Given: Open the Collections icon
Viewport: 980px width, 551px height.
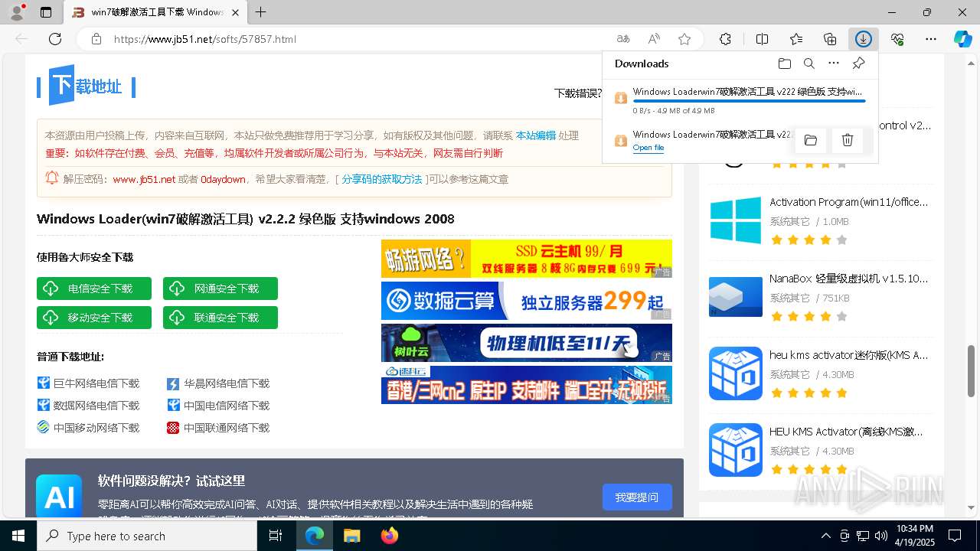Looking at the screenshot, I should coord(830,39).
